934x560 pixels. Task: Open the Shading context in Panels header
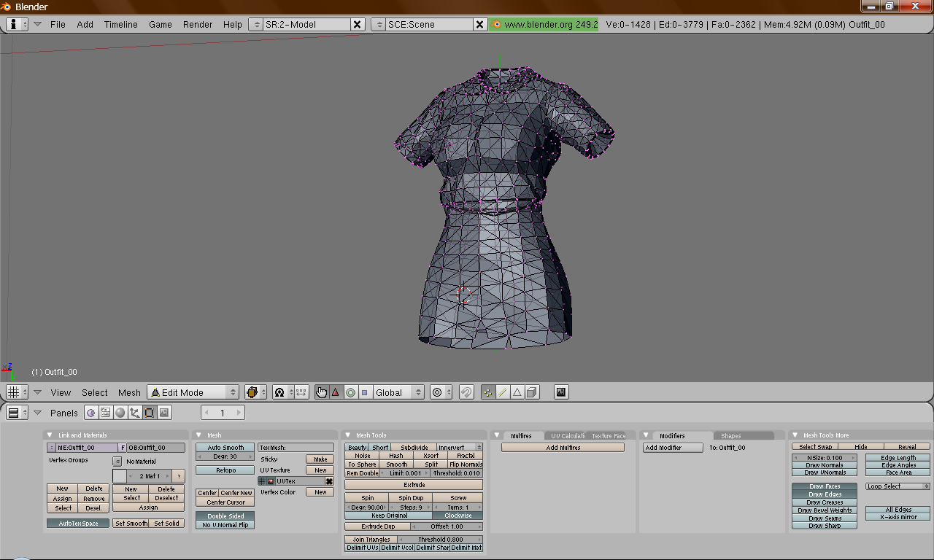click(x=120, y=413)
